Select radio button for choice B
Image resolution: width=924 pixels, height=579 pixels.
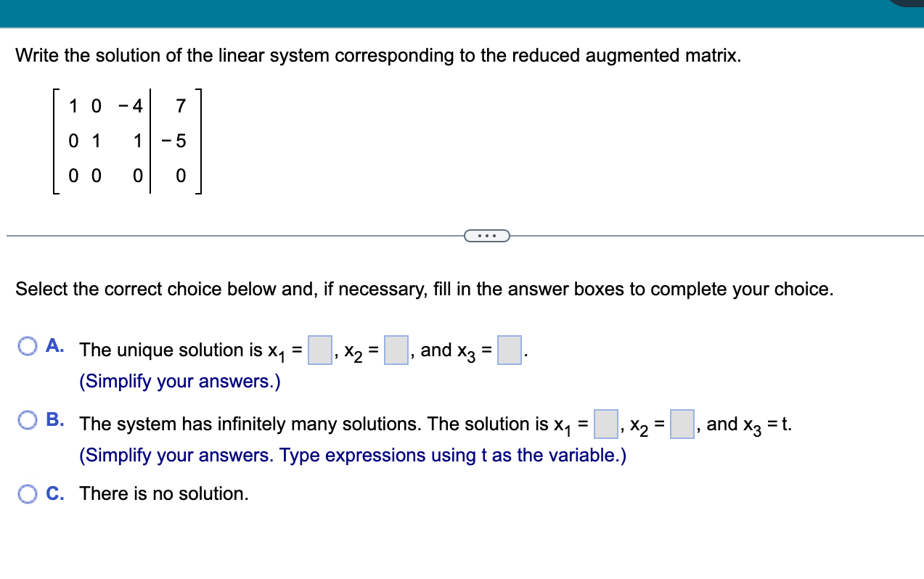point(28,419)
